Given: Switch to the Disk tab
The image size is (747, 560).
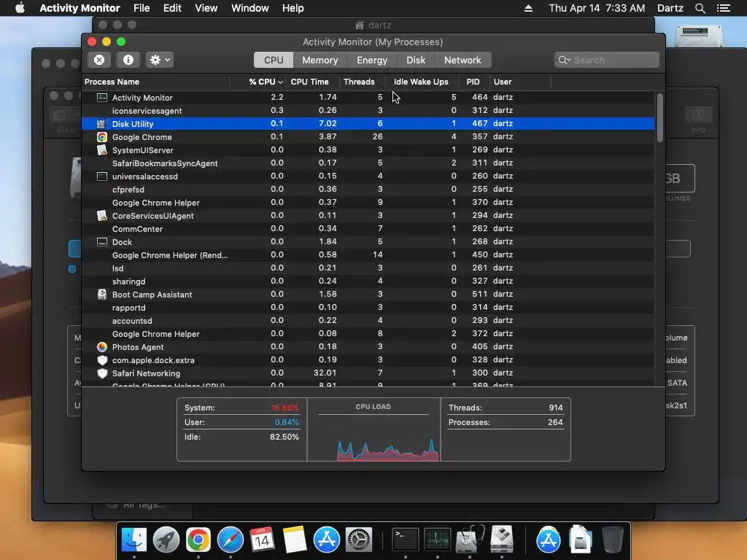Looking at the screenshot, I should click(x=415, y=60).
